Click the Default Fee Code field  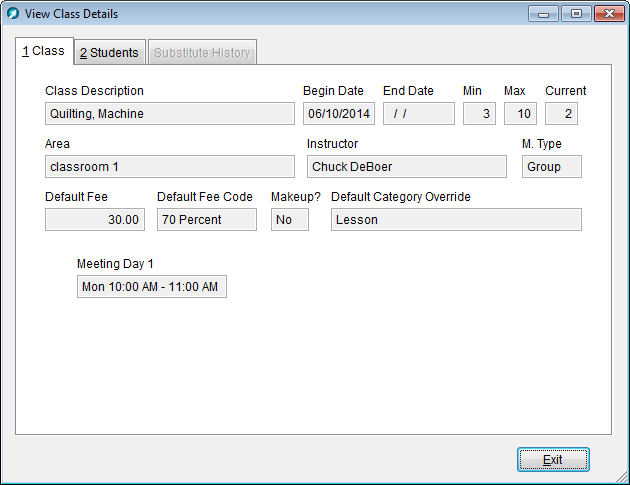(207, 220)
